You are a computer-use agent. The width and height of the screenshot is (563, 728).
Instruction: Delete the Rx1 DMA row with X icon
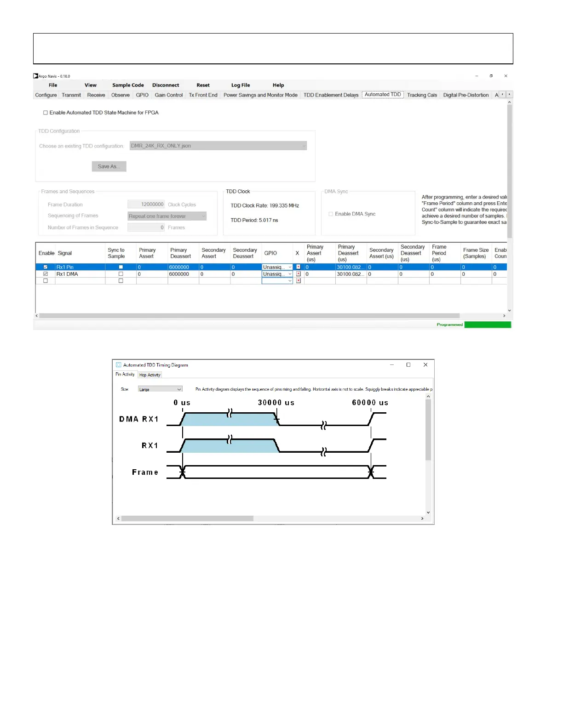pyautogui.click(x=299, y=274)
